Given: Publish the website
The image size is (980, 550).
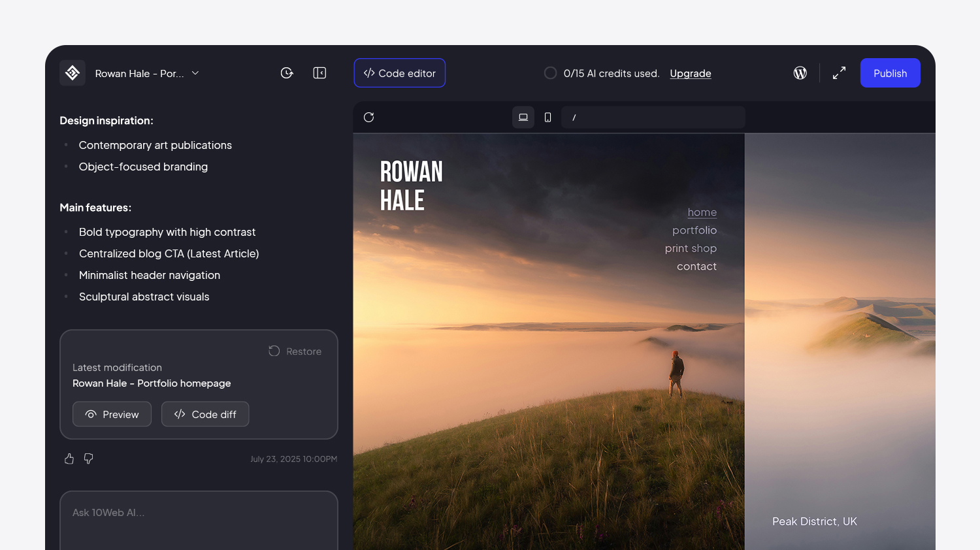Looking at the screenshot, I should [890, 73].
